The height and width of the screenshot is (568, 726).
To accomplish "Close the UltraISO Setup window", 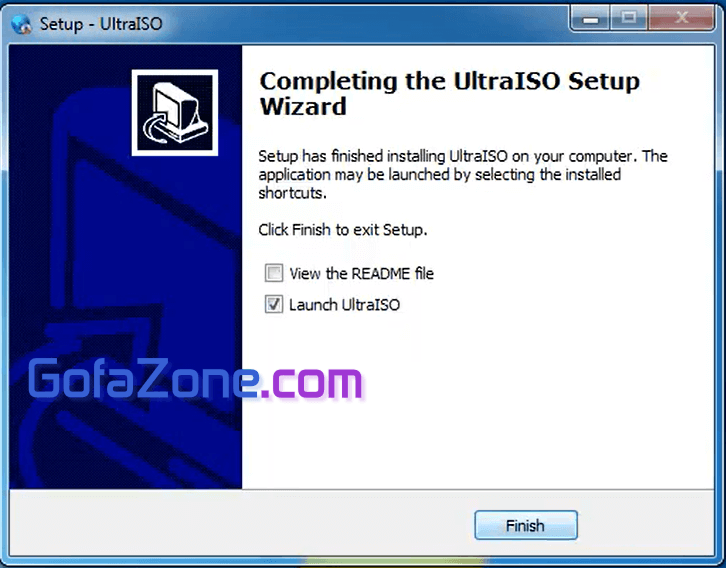I will coord(681,19).
